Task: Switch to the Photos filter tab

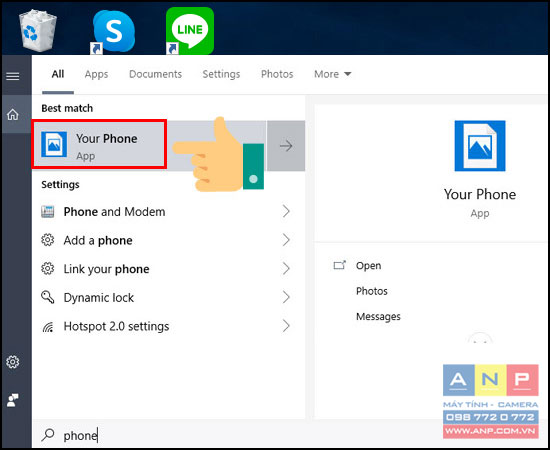Action: (277, 74)
